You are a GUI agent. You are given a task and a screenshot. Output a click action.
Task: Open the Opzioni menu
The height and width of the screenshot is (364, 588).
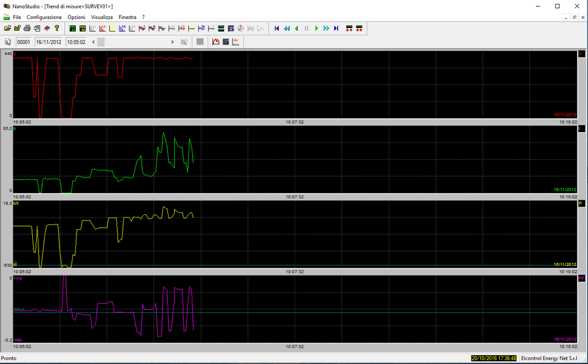point(76,17)
